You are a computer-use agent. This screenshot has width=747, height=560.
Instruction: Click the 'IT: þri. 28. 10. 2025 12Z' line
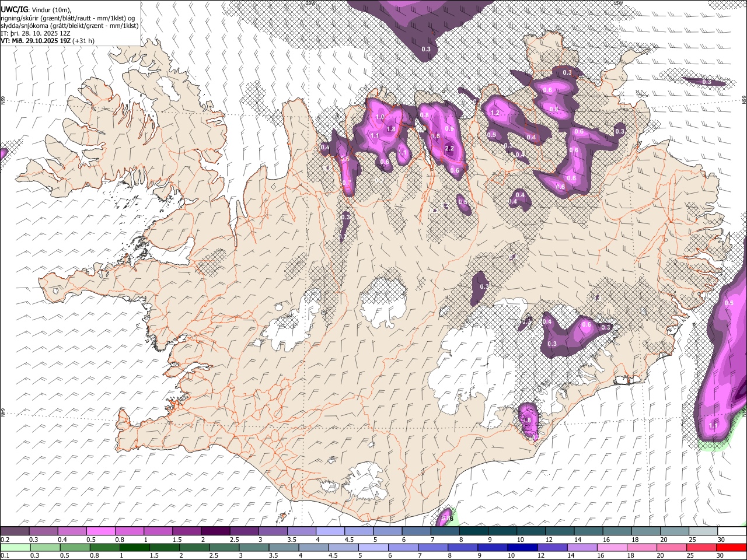pos(36,33)
